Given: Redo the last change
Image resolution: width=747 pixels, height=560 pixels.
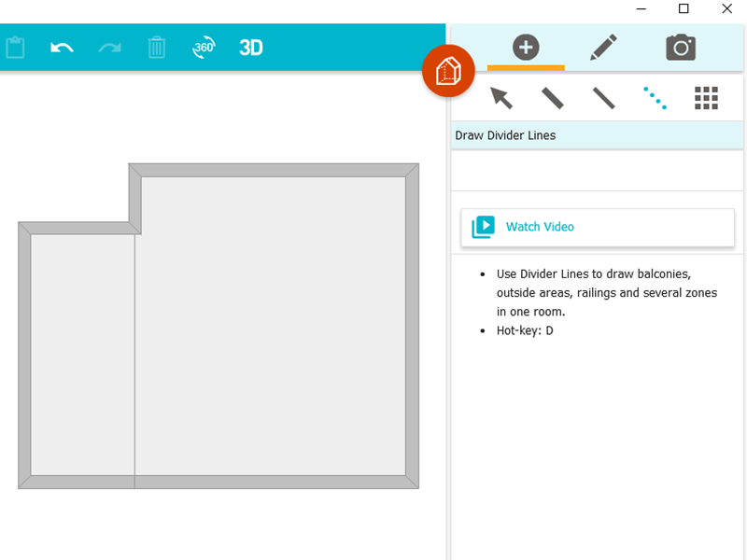Looking at the screenshot, I should tap(108, 48).
